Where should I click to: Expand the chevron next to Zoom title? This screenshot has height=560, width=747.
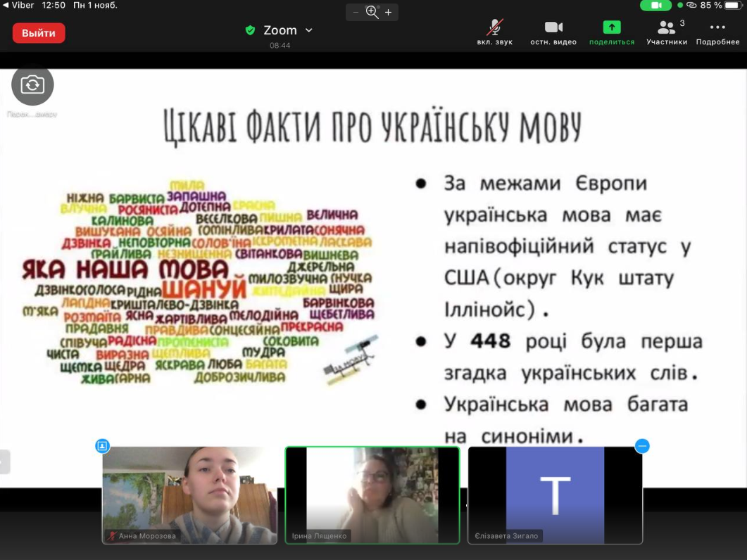pos(308,30)
